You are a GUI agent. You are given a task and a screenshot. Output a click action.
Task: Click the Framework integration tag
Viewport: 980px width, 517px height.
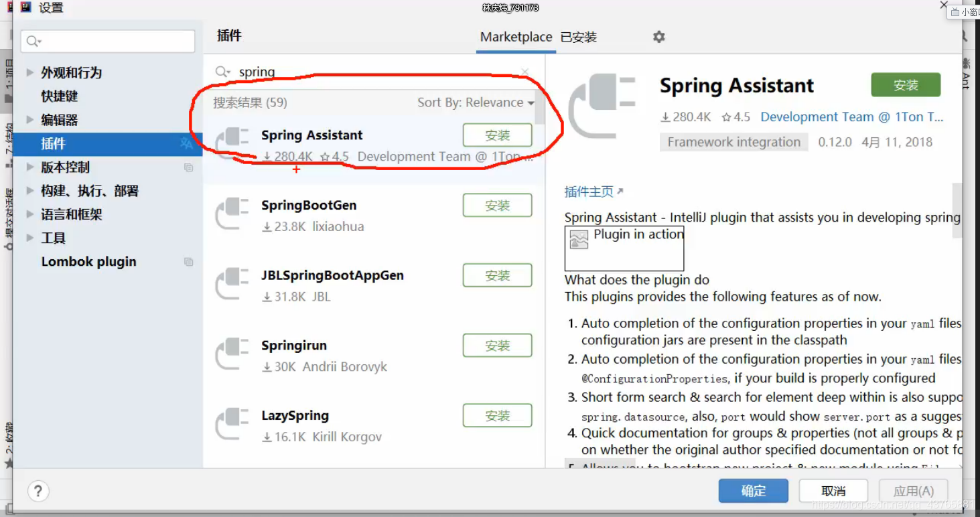(x=734, y=142)
